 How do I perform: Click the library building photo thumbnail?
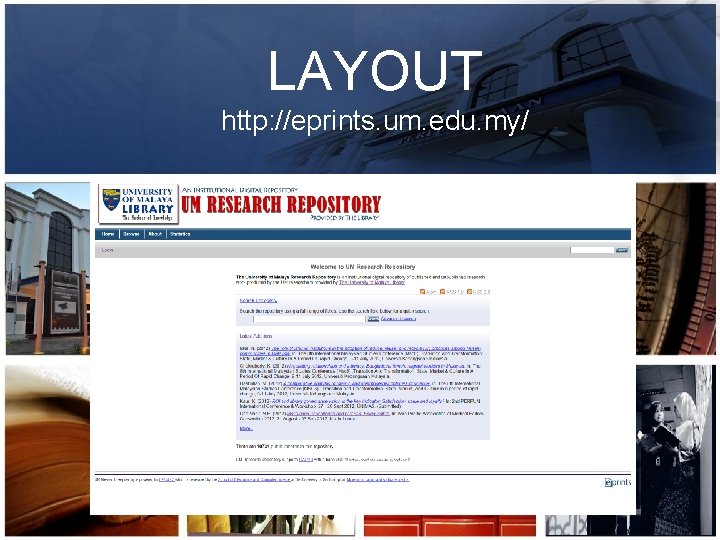(48, 269)
